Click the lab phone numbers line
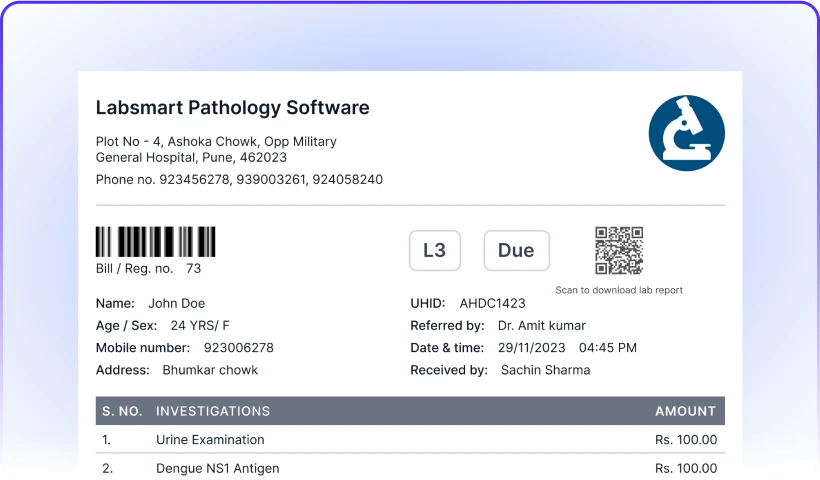 (239, 179)
